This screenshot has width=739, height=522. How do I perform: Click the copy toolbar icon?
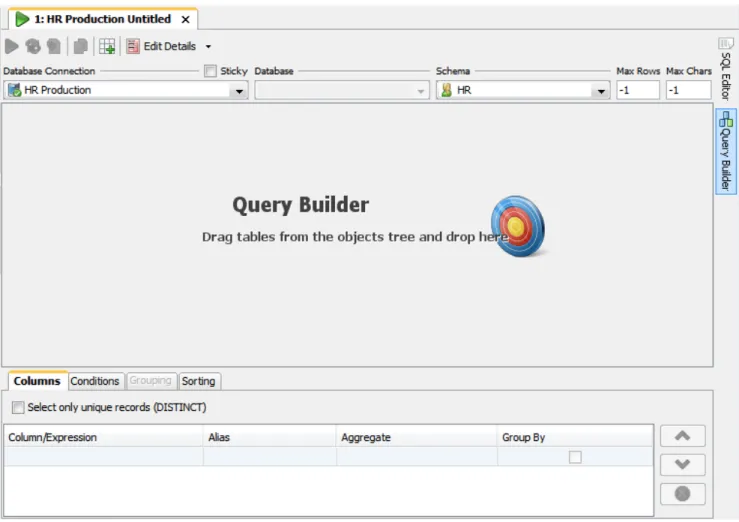(x=81, y=46)
